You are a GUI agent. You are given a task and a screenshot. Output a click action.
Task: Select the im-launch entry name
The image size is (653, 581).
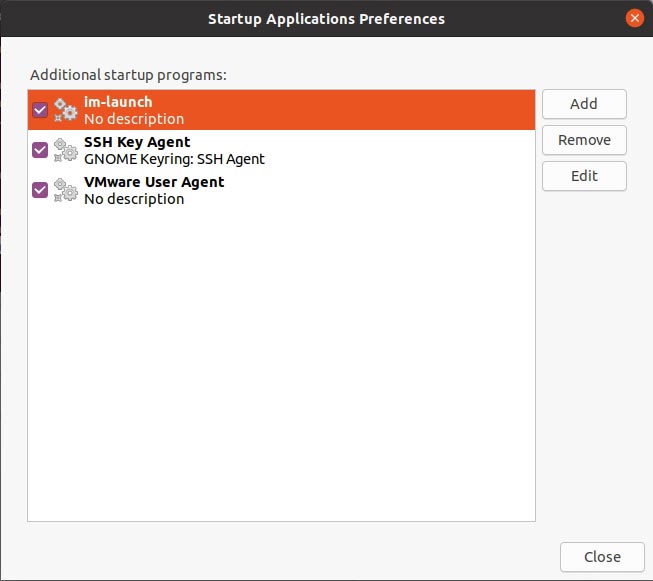point(118,102)
